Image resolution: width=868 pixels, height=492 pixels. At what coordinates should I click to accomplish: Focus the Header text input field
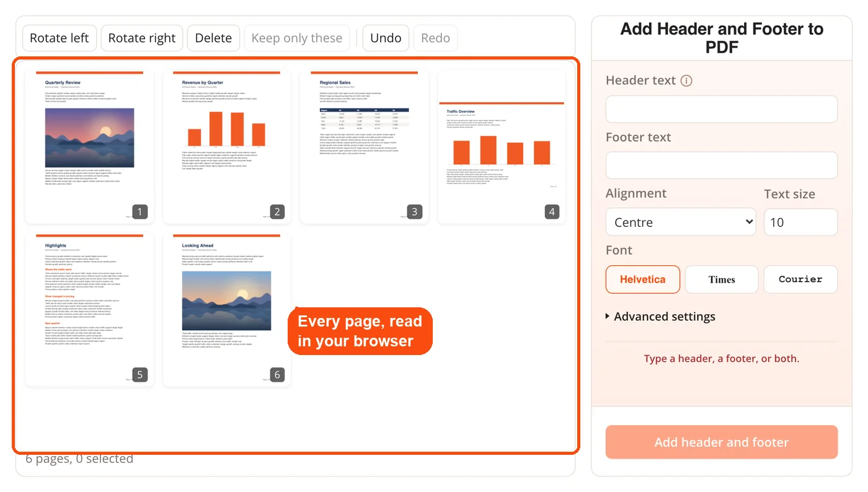pos(722,109)
